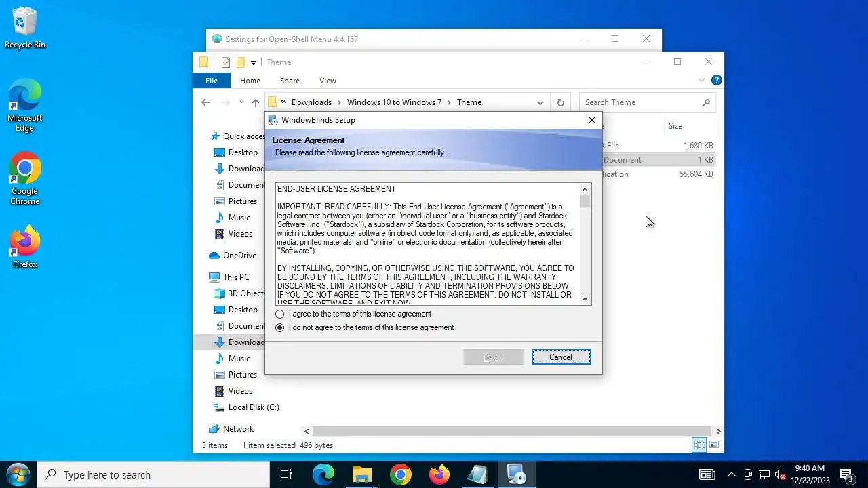Open Task View from the taskbar
Image resolution: width=868 pixels, height=488 pixels.
point(286,475)
